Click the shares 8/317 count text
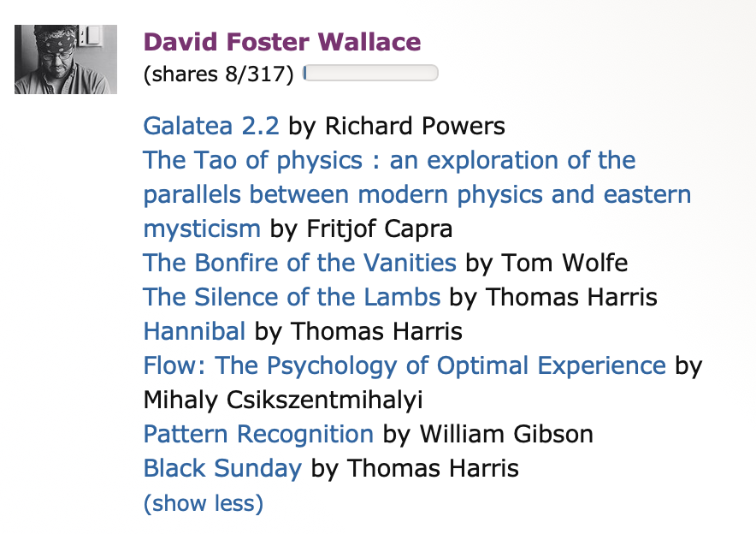Viewport: 756px width, 534px height. [219, 75]
